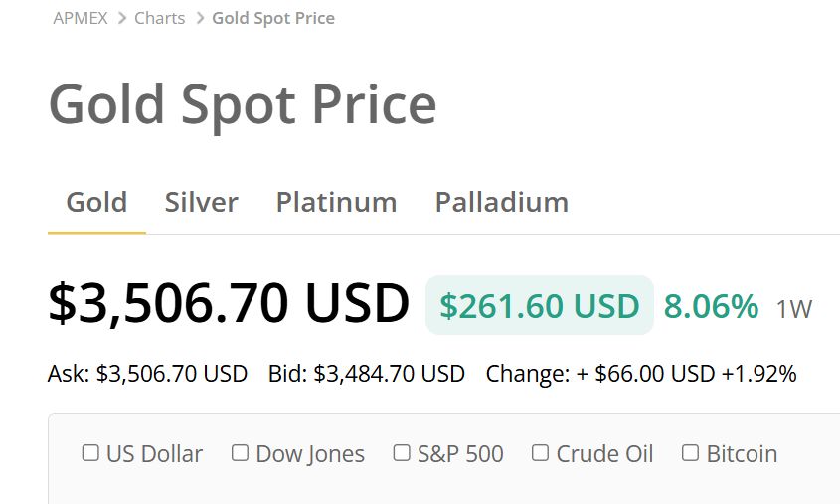Select the Gold tab
The width and height of the screenshot is (840, 504).
[96, 202]
